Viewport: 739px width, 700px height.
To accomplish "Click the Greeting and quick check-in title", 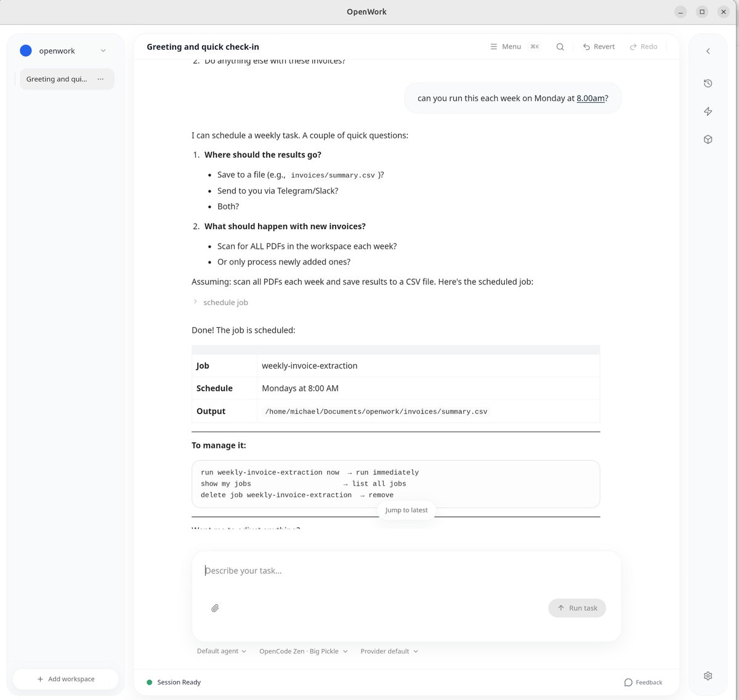I will click(203, 47).
